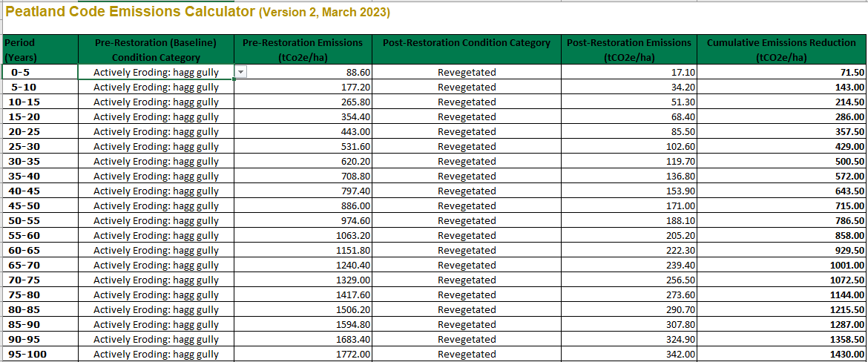
Task: Select the 95-100 period row label
Action: pyautogui.click(x=30, y=354)
